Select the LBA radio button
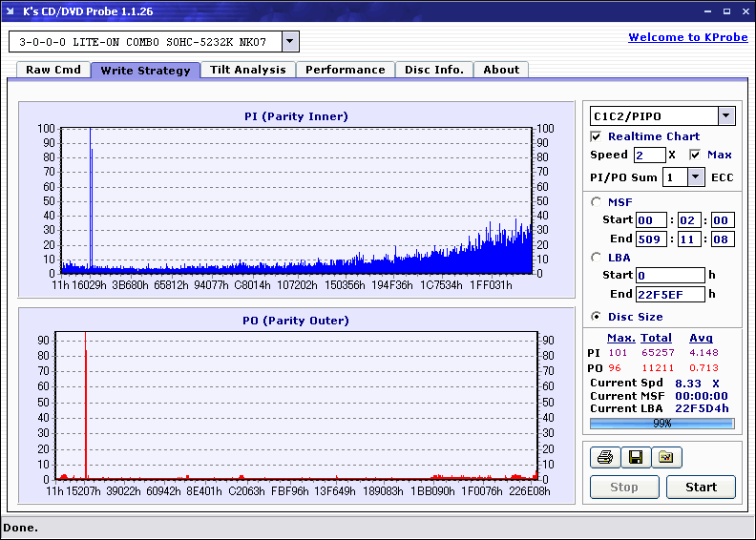756x540 pixels. click(x=597, y=257)
